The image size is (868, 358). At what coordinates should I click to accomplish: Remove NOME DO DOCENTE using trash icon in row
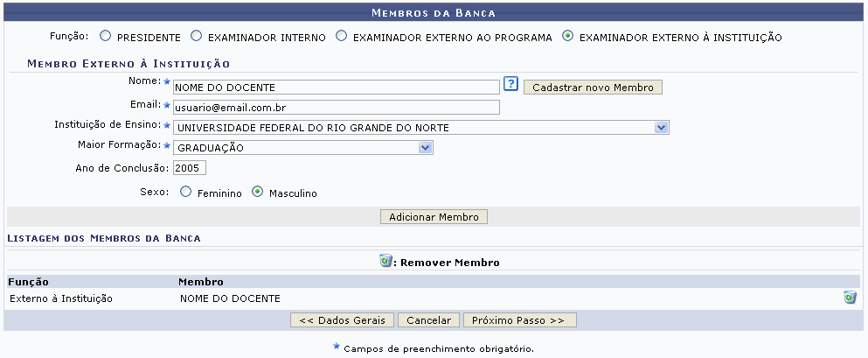(x=849, y=298)
